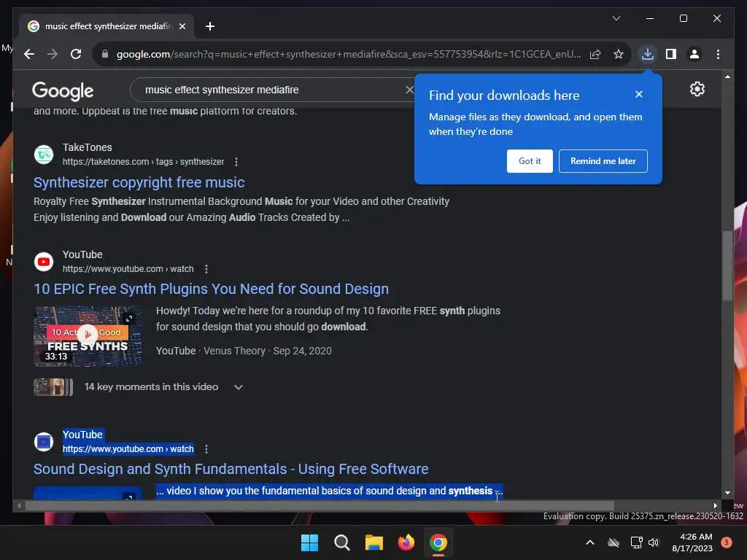
Task: Open Windows taskbar search
Action: tap(341, 542)
